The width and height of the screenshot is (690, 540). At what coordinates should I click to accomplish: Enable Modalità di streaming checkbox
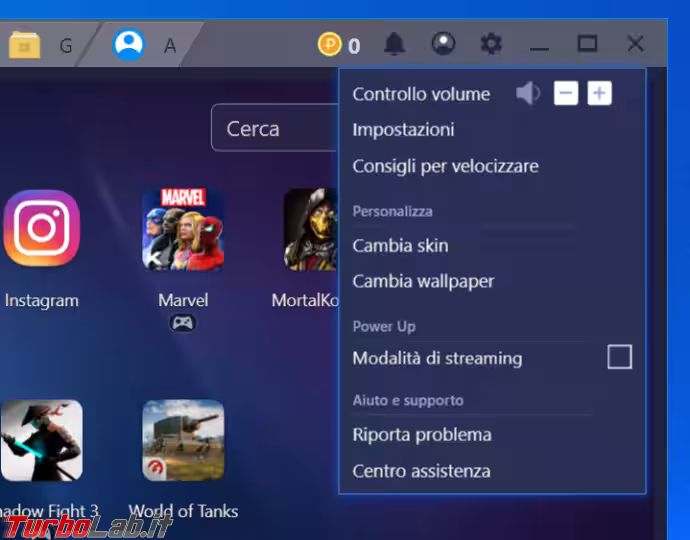[620, 356]
